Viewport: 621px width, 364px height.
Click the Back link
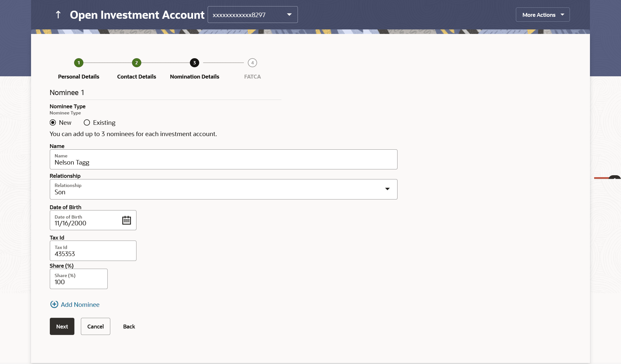(129, 327)
